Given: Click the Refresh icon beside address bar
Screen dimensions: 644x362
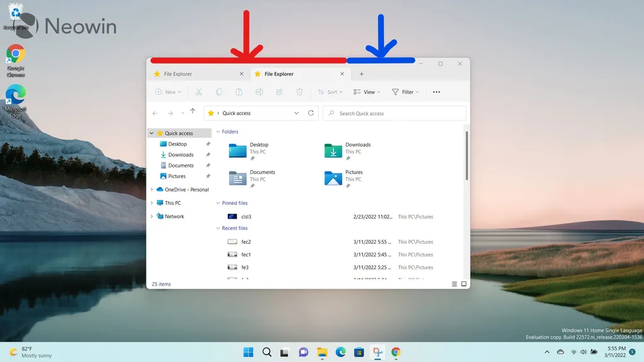Looking at the screenshot, I should [311, 113].
